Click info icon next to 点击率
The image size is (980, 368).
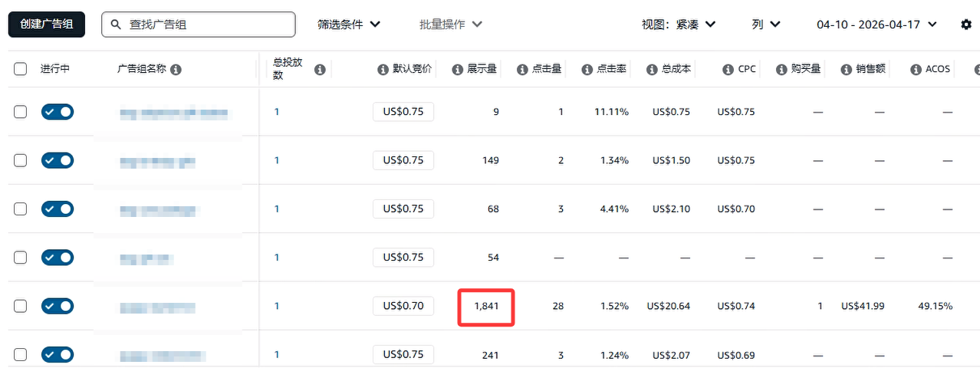coord(587,70)
